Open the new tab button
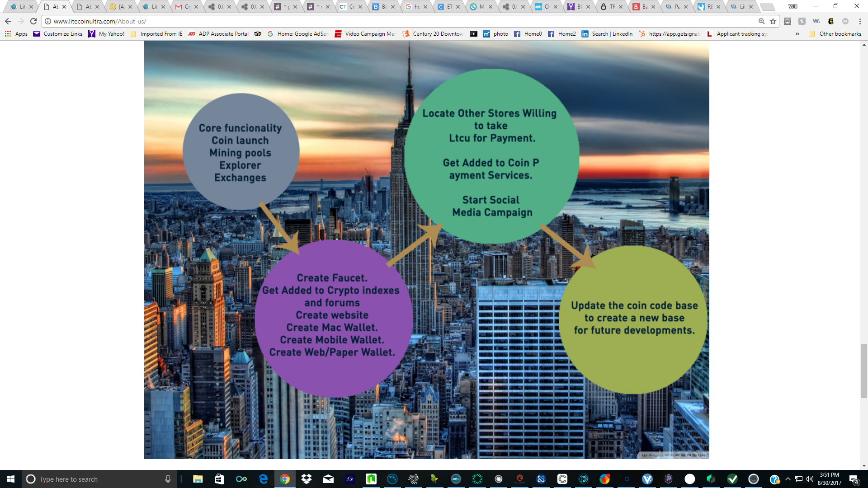 pos(767,7)
